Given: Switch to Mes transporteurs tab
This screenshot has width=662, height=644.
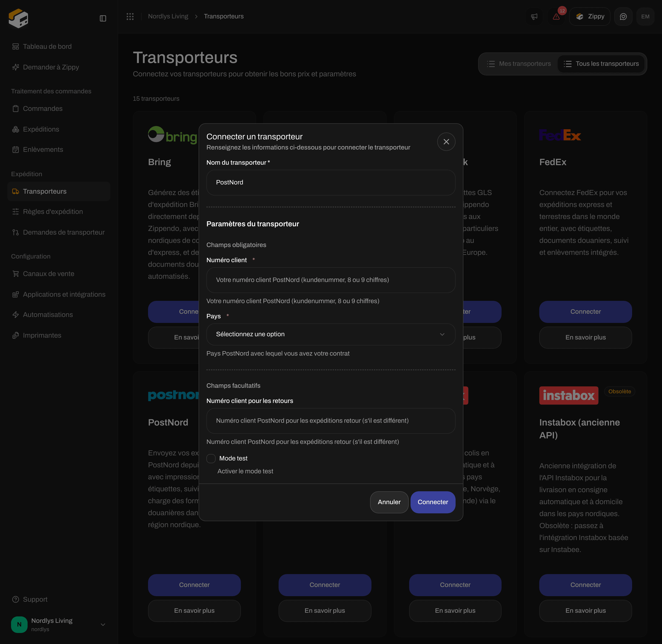Looking at the screenshot, I should [x=519, y=63].
